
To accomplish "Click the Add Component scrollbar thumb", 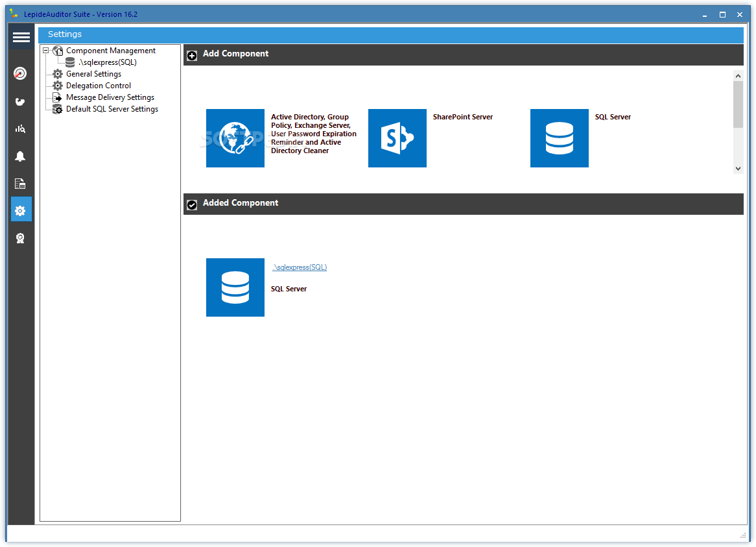I will coord(738,104).
